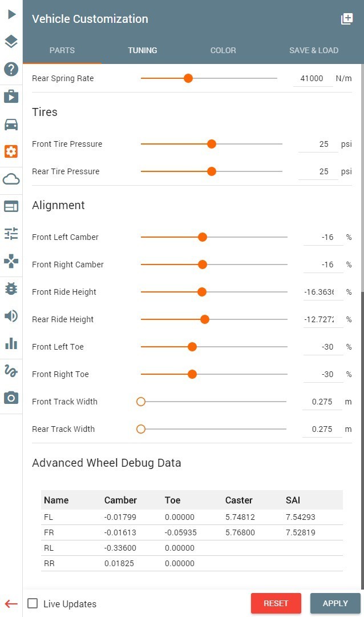Click the Apply button

[335, 603]
